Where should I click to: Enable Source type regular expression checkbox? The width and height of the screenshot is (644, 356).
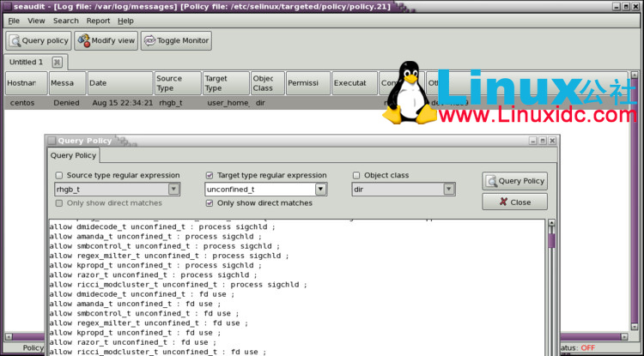click(59, 176)
